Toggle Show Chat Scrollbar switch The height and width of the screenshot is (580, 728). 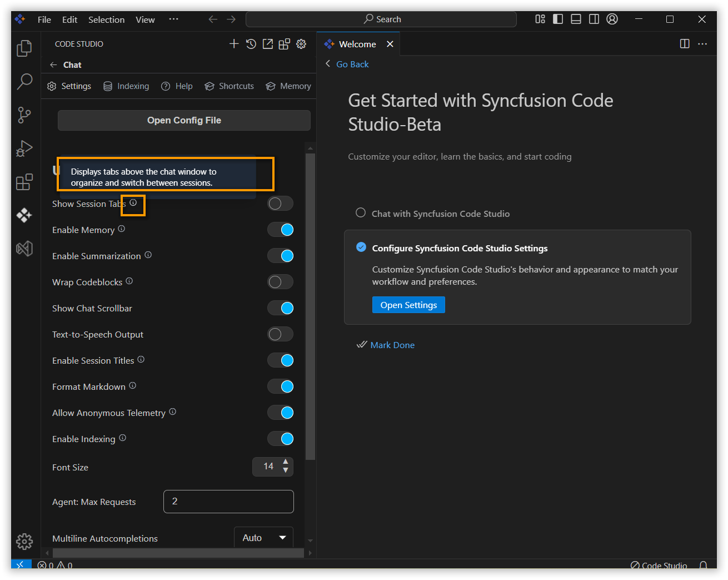click(280, 308)
